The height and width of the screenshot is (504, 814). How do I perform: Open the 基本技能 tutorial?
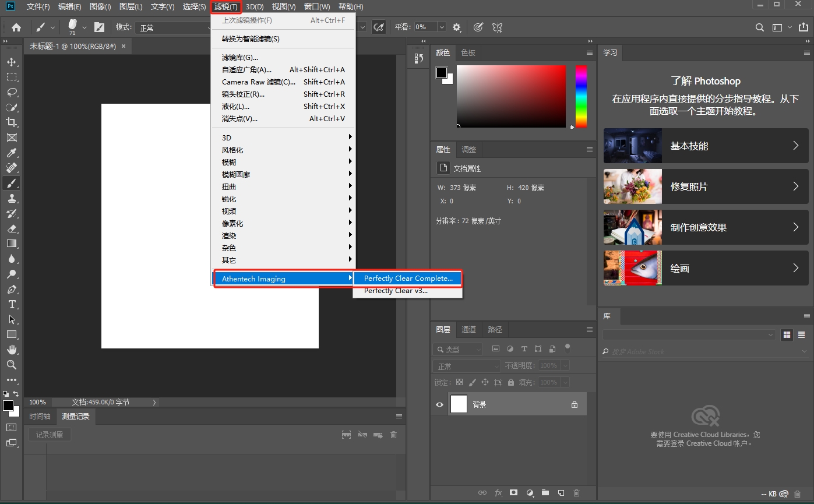[x=706, y=146]
